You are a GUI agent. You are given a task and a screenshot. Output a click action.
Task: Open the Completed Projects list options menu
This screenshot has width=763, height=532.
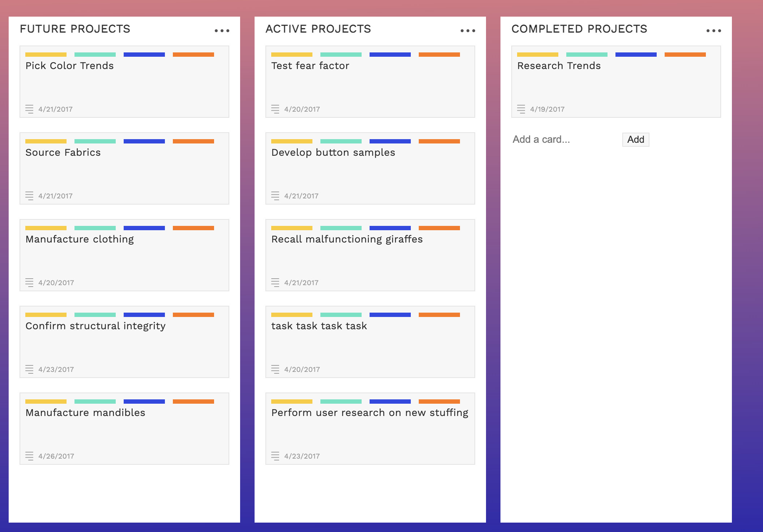tap(713, 31)
